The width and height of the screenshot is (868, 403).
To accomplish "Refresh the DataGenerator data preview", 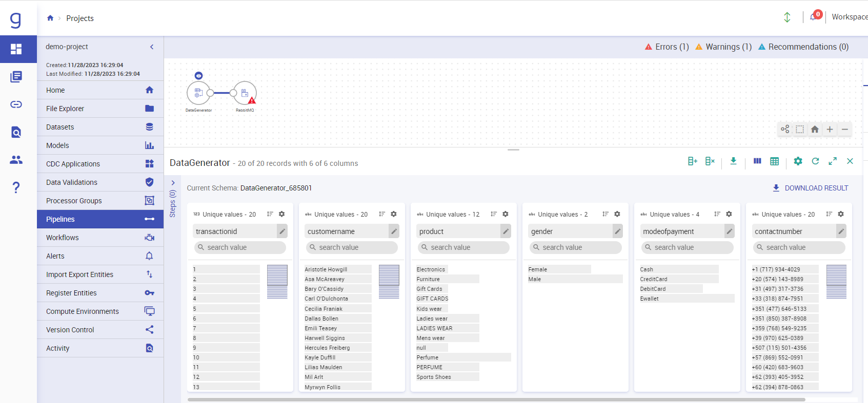I will 815,161.
